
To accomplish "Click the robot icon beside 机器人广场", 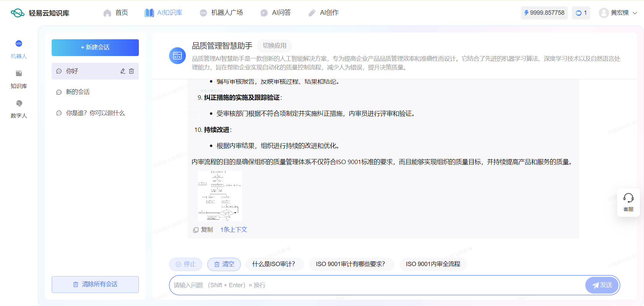I will click(203, 13).
